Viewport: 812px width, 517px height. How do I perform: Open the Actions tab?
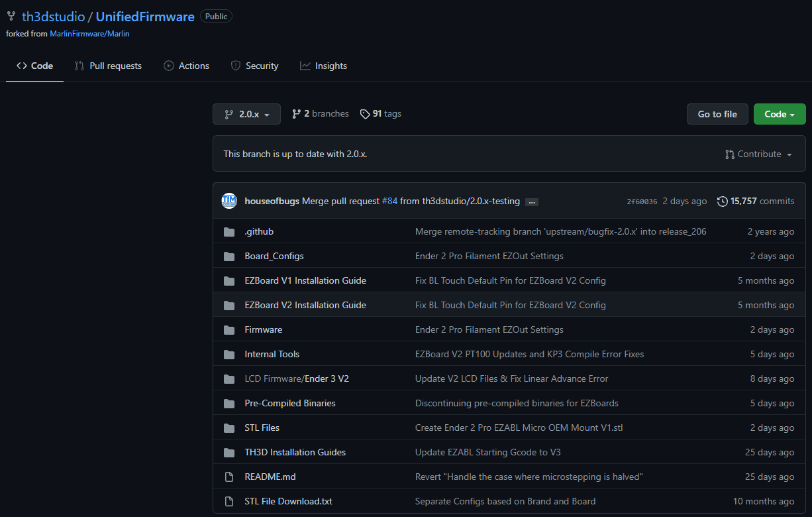(x=187, y=66)
